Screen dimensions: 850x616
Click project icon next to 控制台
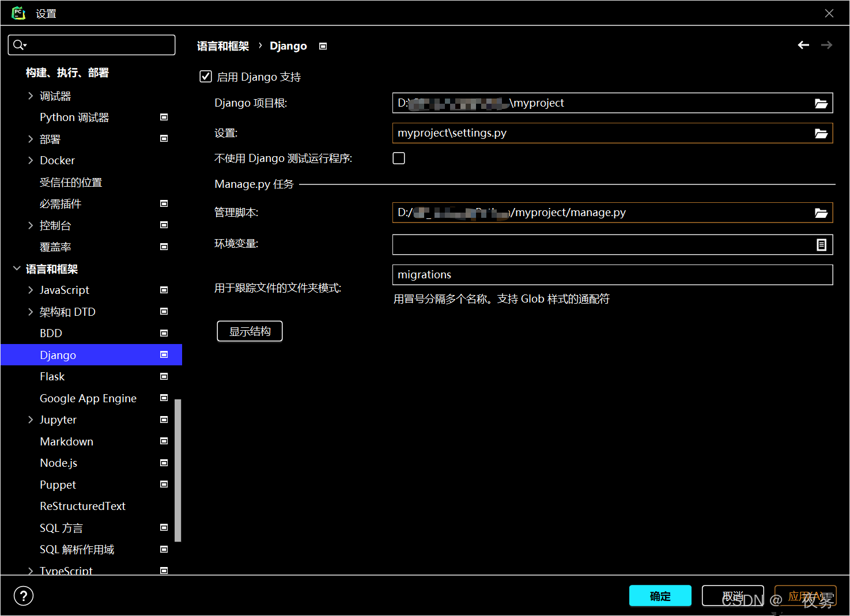click(164, 225)
